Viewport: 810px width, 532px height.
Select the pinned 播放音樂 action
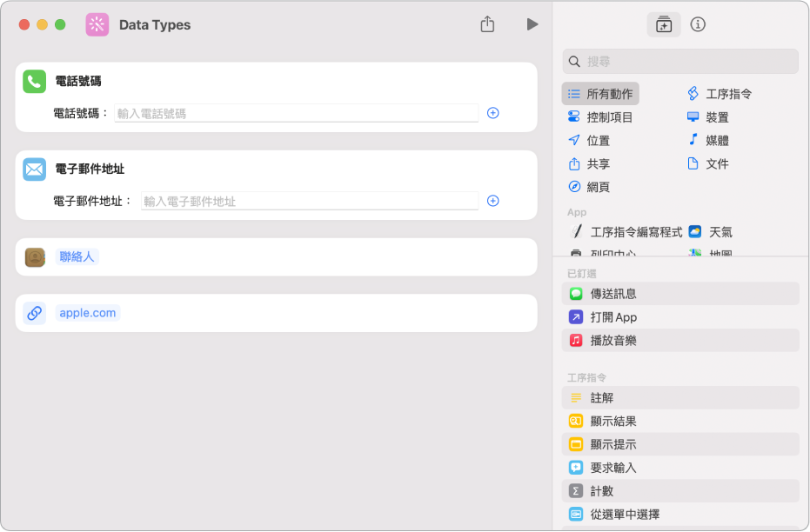pos(680,340)
